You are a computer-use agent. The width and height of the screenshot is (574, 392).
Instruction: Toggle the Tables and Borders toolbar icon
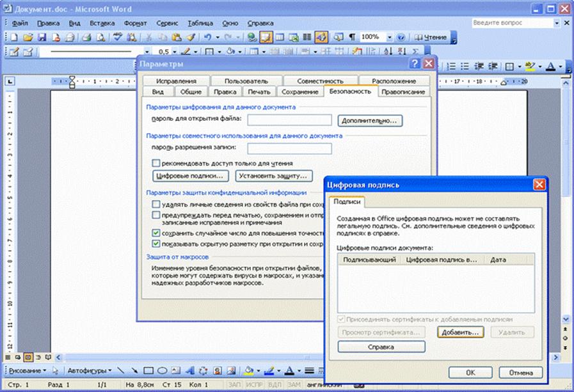pos(266,37)
